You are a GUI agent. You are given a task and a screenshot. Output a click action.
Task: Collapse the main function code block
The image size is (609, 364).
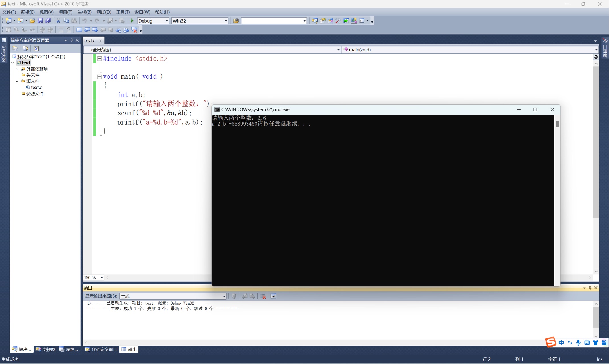pos(100,76)
